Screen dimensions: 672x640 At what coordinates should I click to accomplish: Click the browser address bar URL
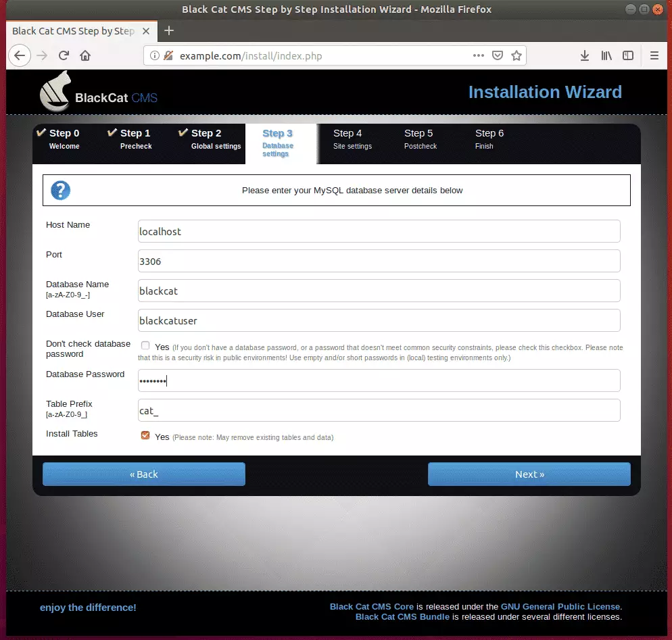point(251,55)
